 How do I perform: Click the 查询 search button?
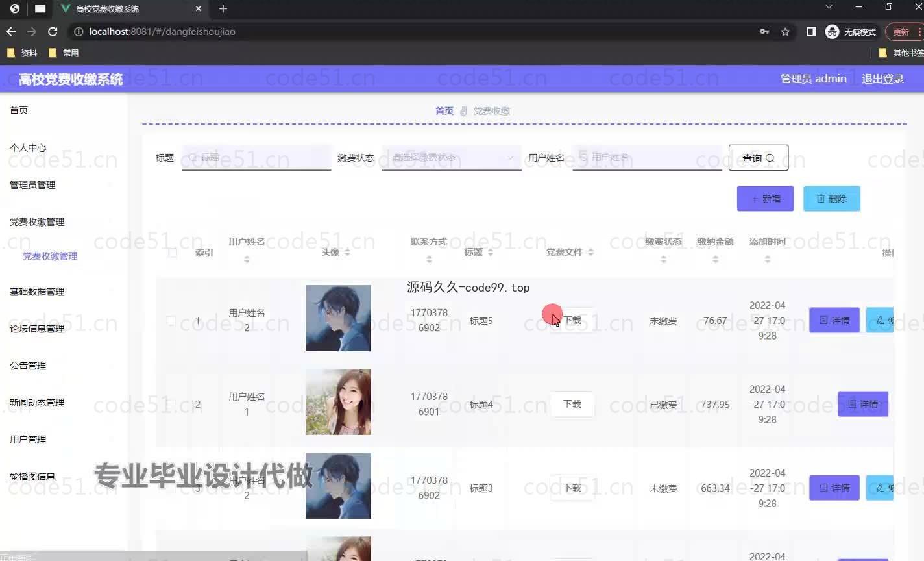pos(759,158)
